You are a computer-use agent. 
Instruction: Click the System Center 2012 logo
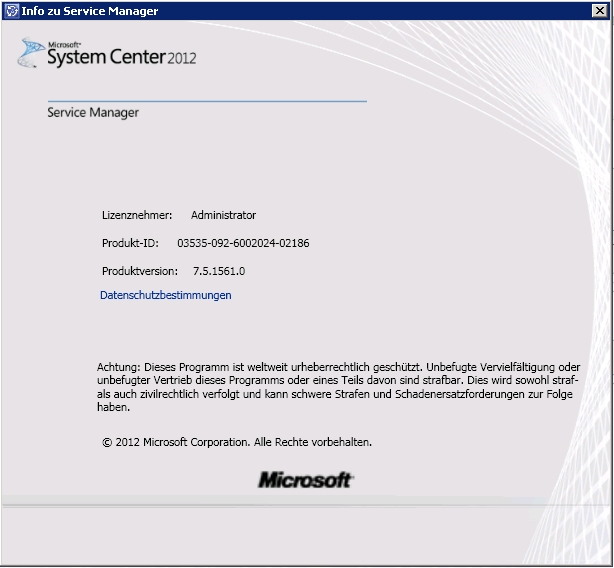pyautogui.click(x=108, y=54)
